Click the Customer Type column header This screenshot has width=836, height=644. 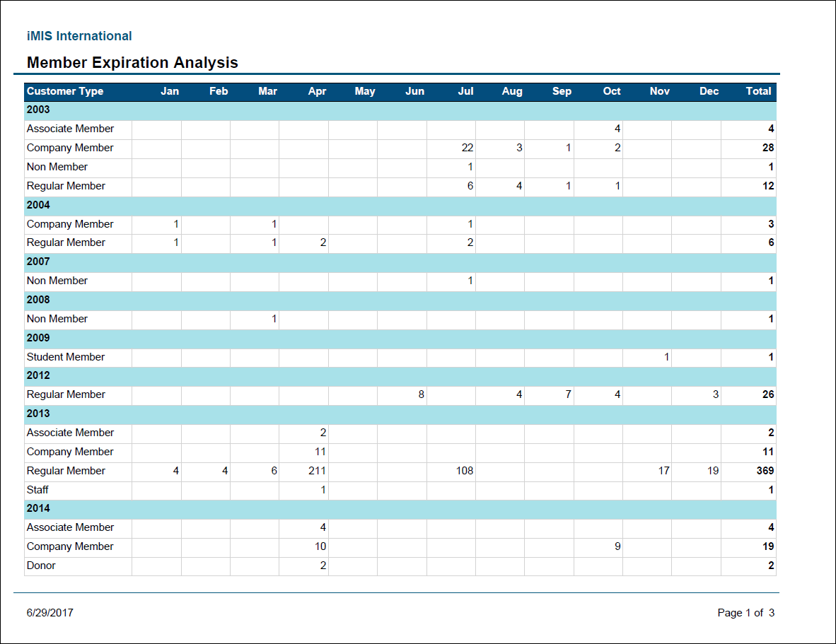point(64,91)
